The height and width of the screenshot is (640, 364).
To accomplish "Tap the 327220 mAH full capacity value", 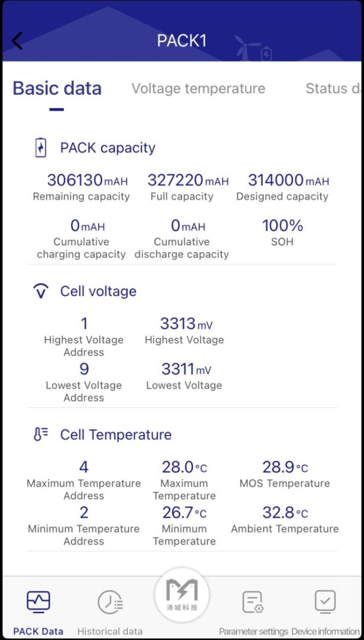I will tap(188, 180).
